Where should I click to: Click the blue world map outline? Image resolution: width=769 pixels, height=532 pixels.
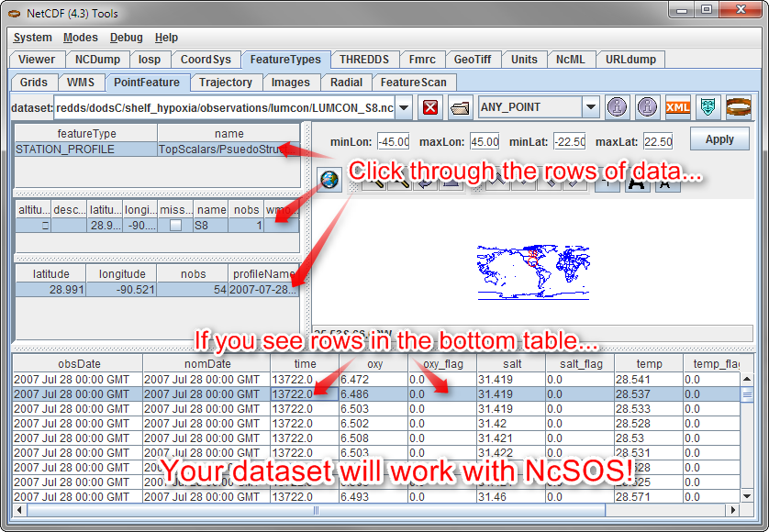[533, 272]
